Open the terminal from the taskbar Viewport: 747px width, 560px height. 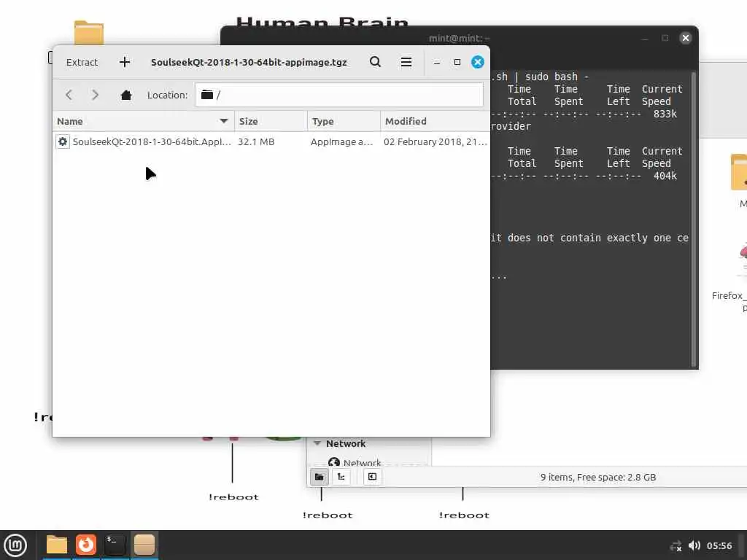pyautogui.click(x=115, y=545)
